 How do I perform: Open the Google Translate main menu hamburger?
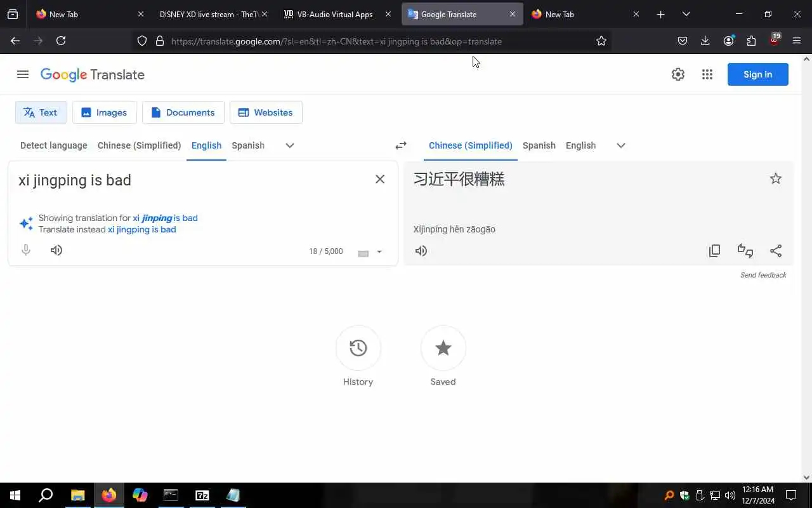(23, 74)
